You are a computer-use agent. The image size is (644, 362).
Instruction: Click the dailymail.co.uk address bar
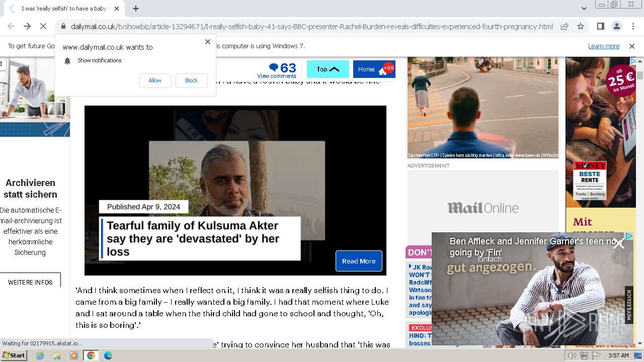click(311, 27)
